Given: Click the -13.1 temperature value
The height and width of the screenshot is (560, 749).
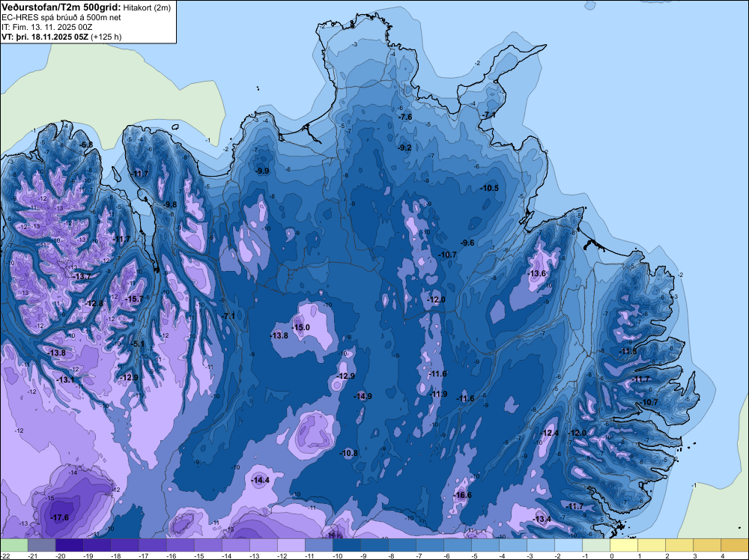Looking at the screenshot, I should point(65,380).
